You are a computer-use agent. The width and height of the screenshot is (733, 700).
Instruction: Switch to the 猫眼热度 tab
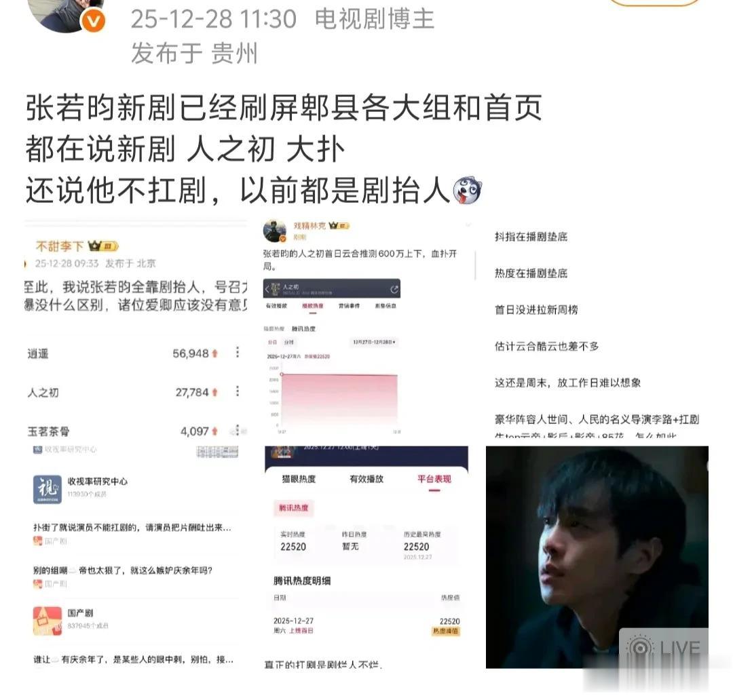(299, 479)
